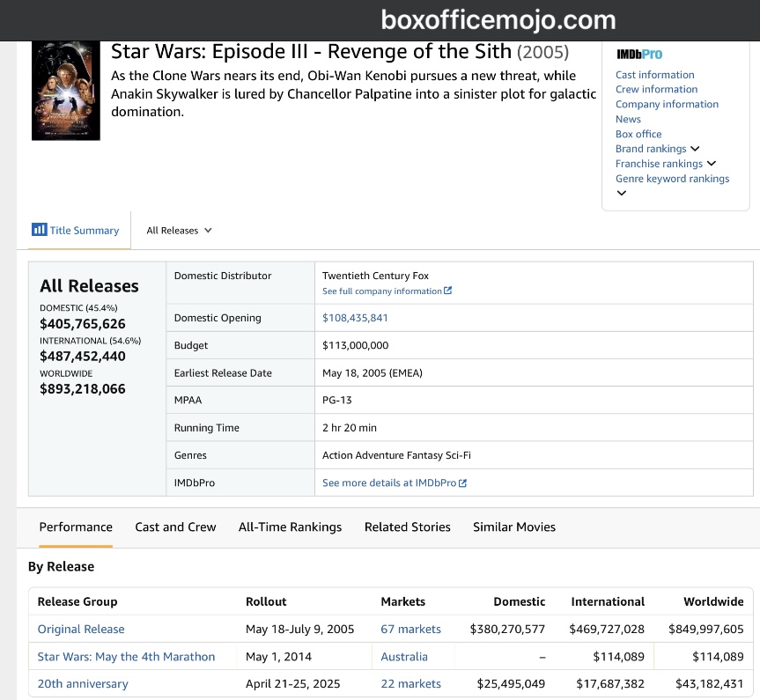Screen dimensions: 760x700
Task: Click the International column header
Action: click(608, 601)
